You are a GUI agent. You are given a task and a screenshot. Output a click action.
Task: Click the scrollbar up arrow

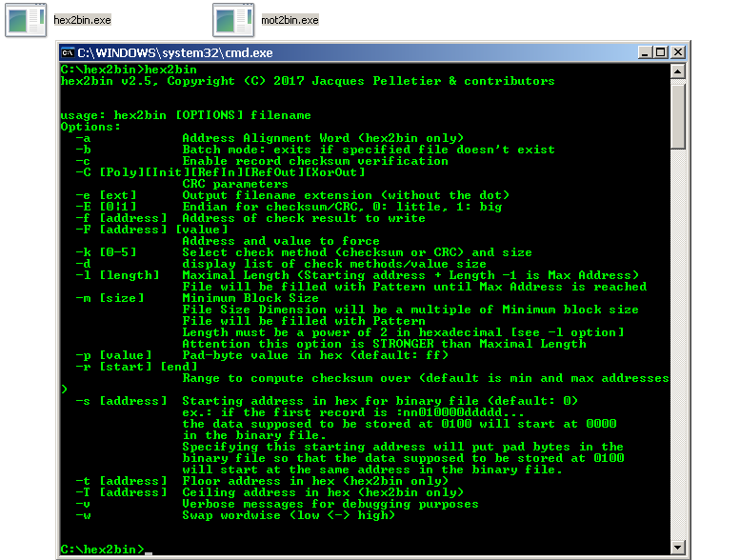point(678,71)
